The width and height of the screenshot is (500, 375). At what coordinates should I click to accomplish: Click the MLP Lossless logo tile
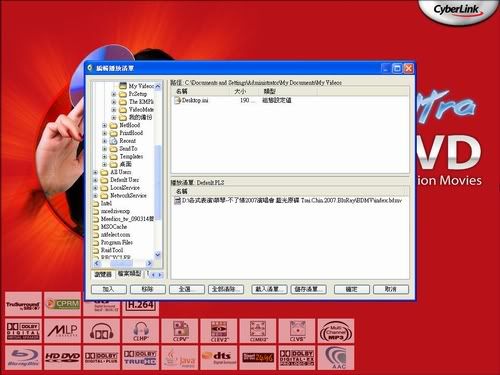pyautogui.click(x=62, y=331)
